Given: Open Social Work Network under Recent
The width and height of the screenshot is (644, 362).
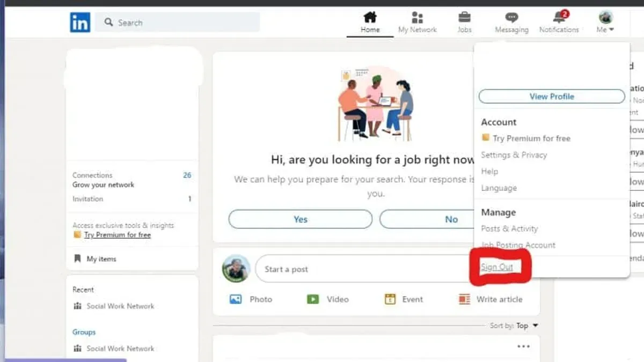Looking at the screenshot, I should [120, 306].
